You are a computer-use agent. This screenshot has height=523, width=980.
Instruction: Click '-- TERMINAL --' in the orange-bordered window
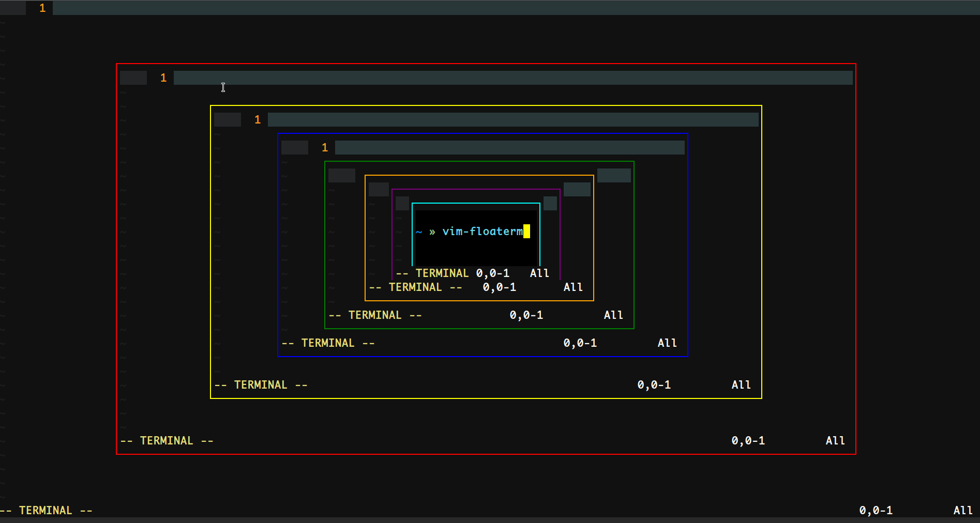click(416, 287)
